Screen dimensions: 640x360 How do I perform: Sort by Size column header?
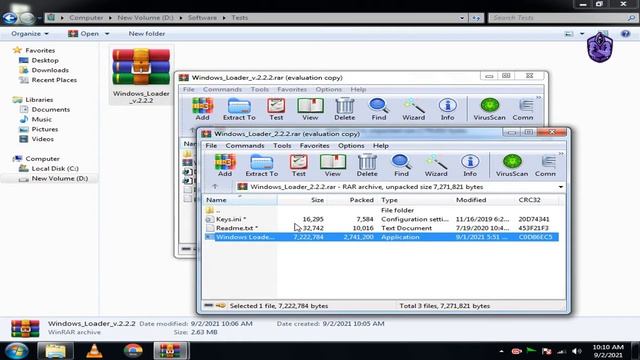(302, 200)
